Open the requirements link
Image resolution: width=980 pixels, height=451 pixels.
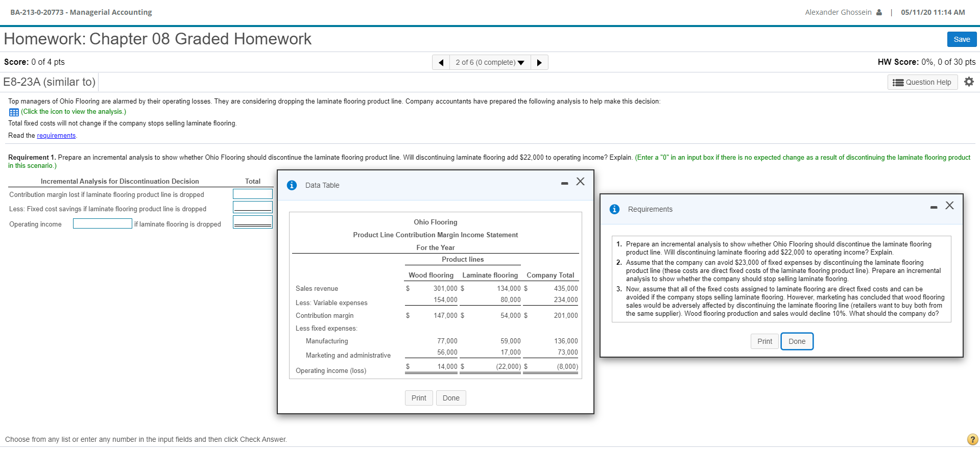point(56,136)
